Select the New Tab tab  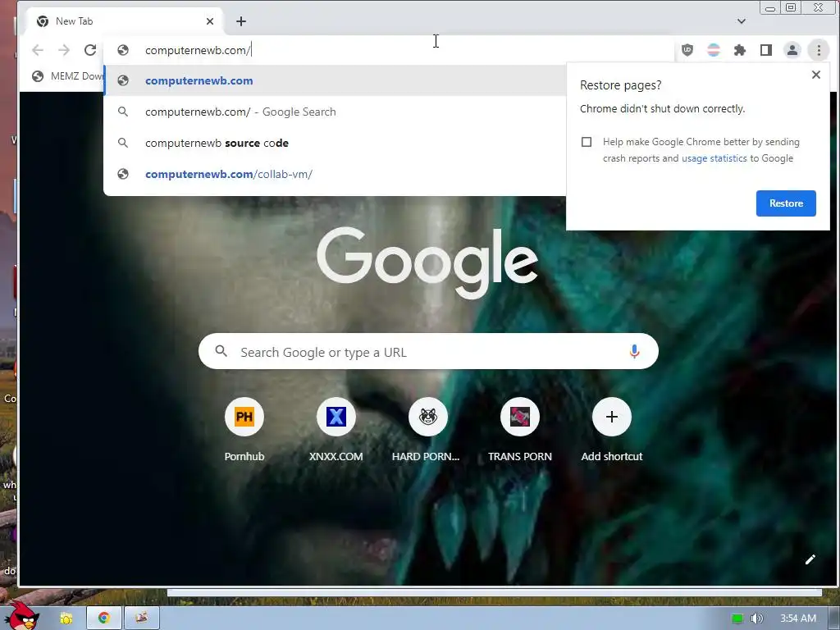pos(125,21)
